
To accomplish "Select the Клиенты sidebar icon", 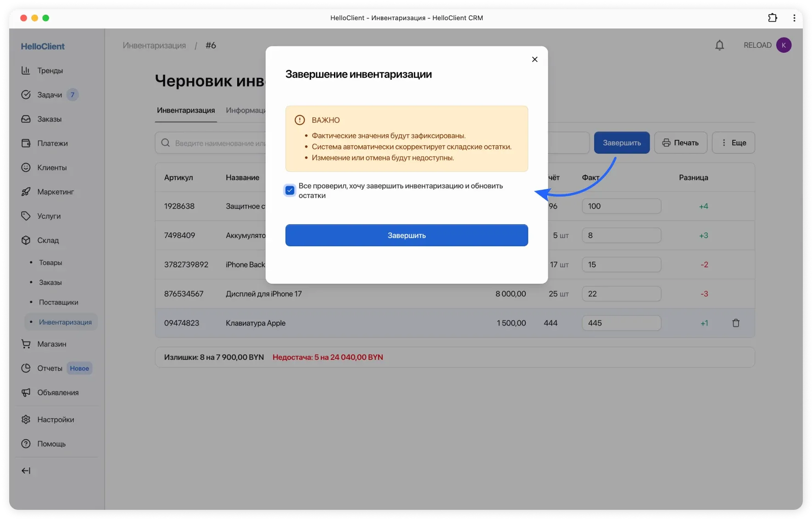I will 27,167.
